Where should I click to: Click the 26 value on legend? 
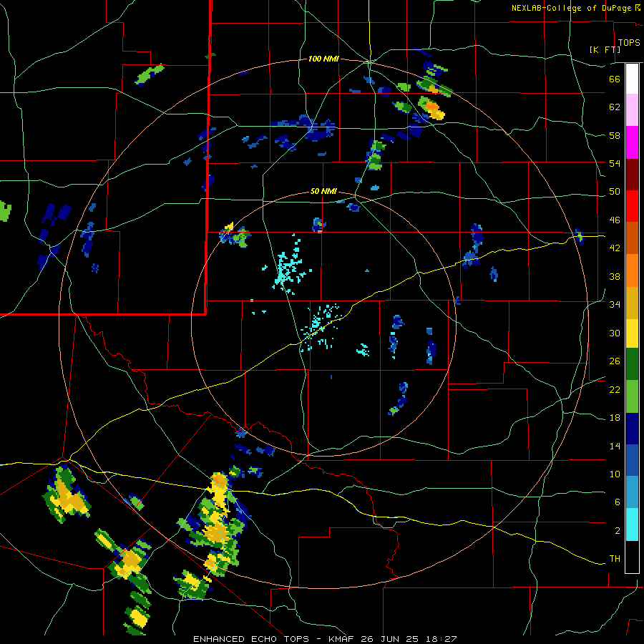615,361
